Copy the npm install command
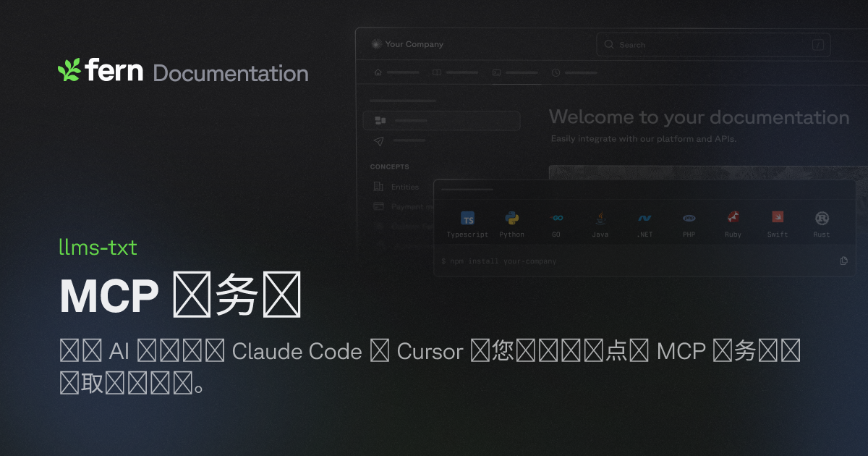 point(843,261)
